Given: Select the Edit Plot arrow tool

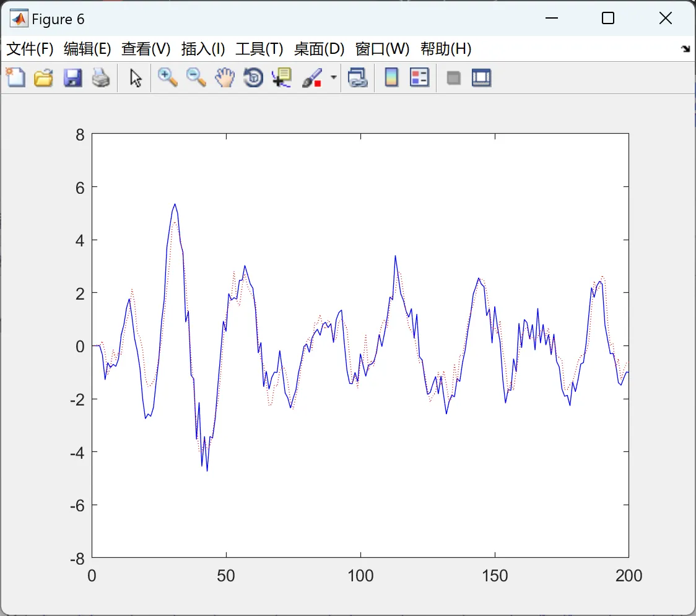Looking at the screenshot, I should [136, 78].
